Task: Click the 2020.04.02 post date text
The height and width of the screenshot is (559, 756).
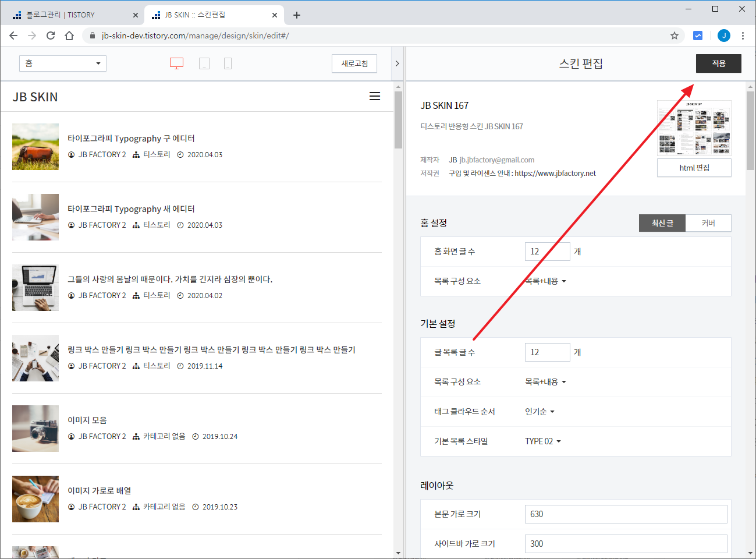Action: pos(205,295)
